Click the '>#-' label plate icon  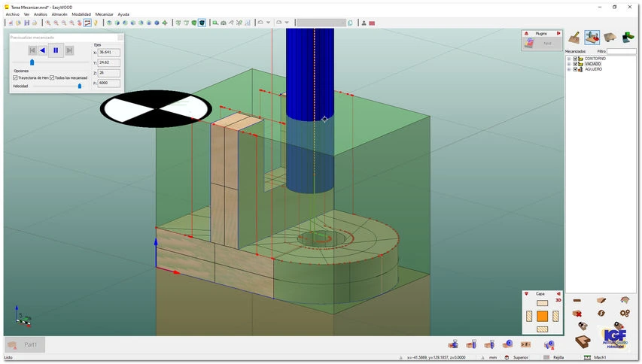[526, 344]
